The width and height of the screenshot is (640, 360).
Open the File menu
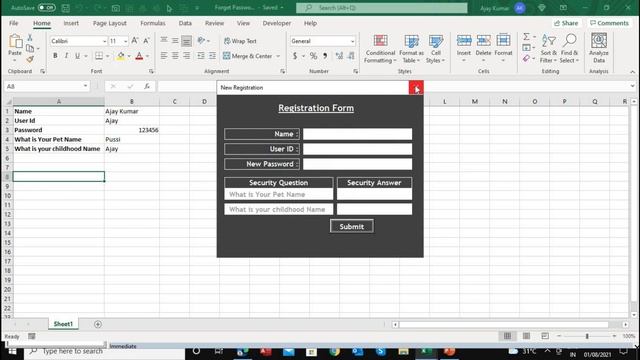click(x=13, y=23)
